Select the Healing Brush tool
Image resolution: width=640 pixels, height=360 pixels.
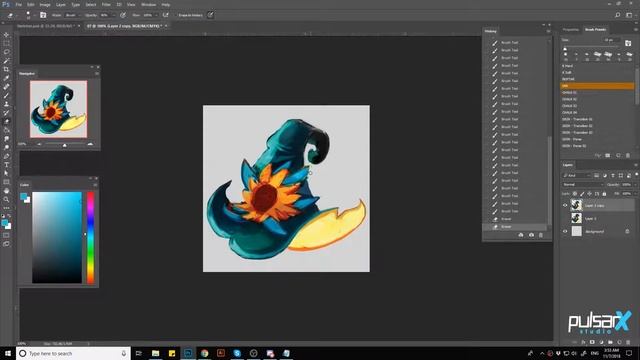click(6, 87)
